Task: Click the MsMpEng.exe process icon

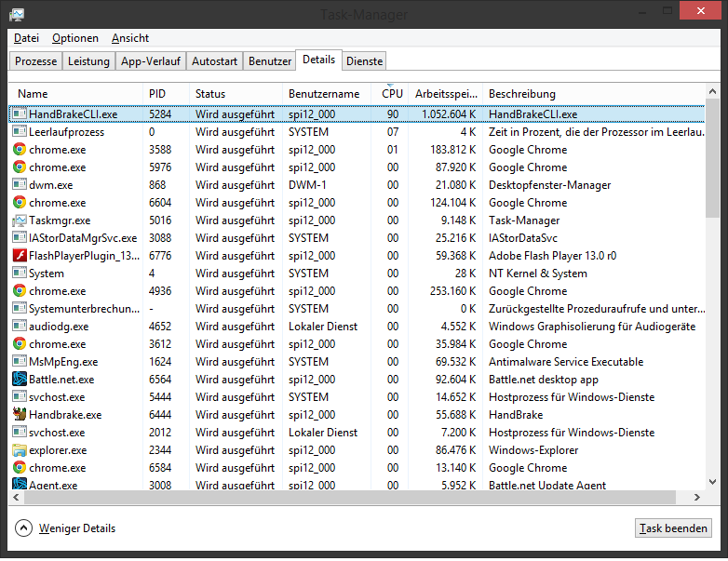Action: (19, 361)
